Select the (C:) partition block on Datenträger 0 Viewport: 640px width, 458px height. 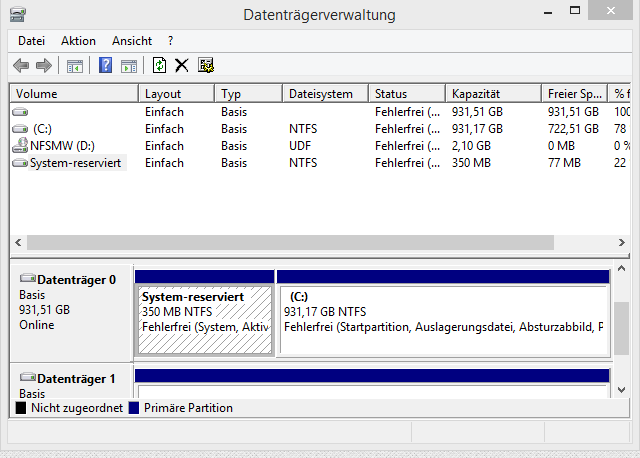click(x=443, y=319)
